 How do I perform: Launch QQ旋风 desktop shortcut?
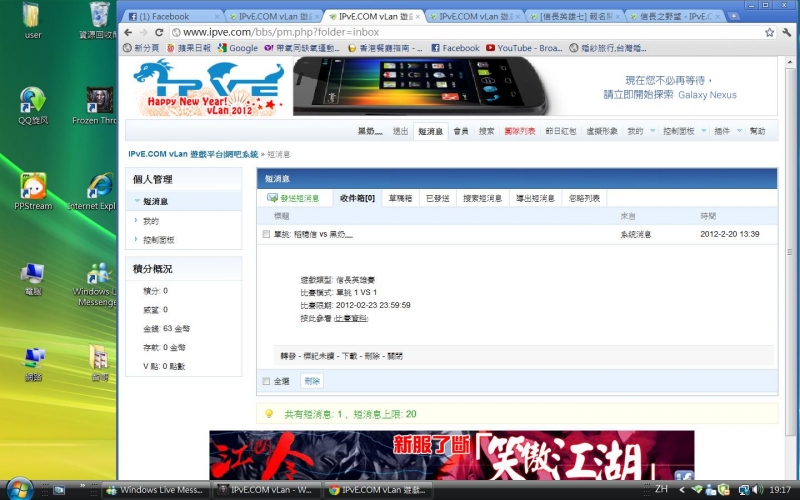(x=33, y=106)
